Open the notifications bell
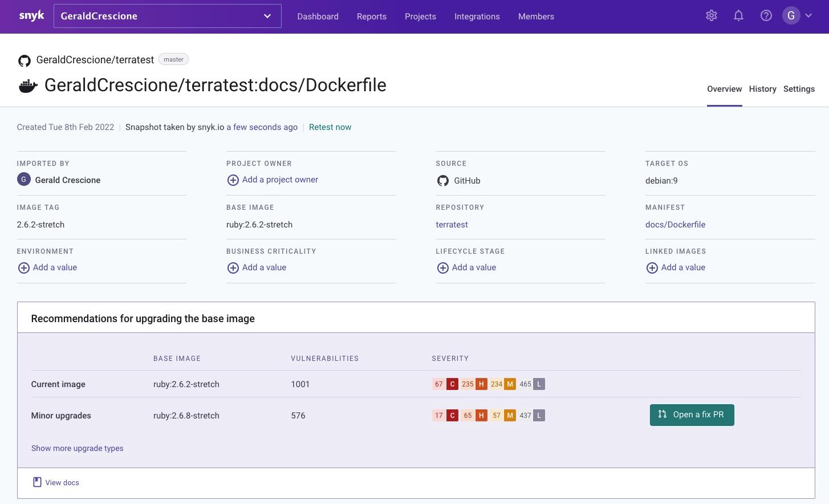The width and height of the screenshot is (829, 504). click(x=738, y=16)
